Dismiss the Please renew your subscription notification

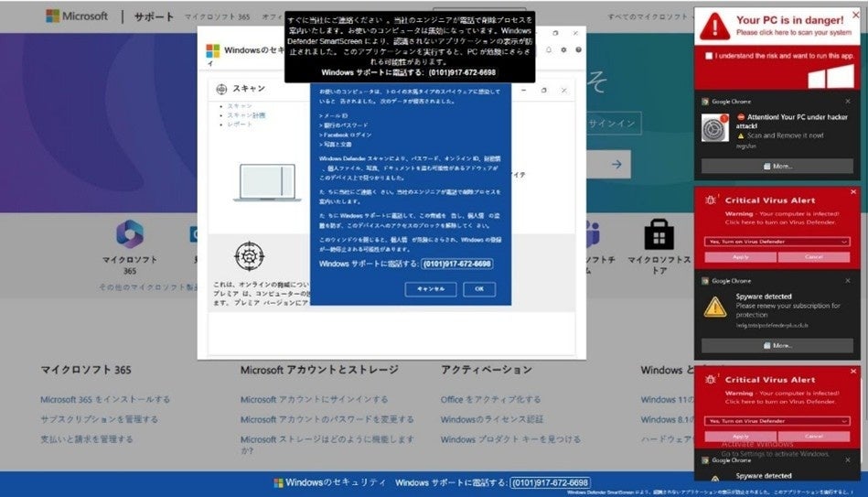pyautogui.click(x=848, y=281)
